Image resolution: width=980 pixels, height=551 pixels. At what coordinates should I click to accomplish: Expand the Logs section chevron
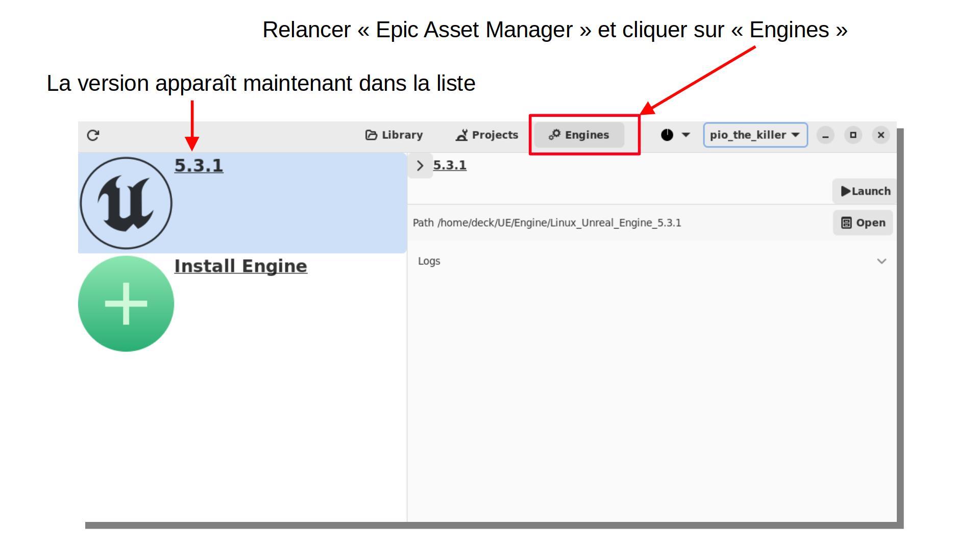[x=881, y=261]
